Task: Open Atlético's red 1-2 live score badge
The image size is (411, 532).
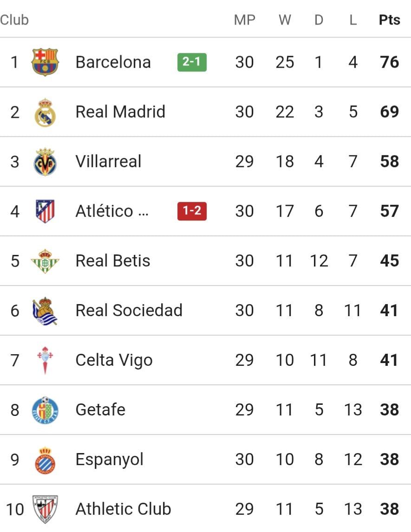Action: tap(192, 211)
